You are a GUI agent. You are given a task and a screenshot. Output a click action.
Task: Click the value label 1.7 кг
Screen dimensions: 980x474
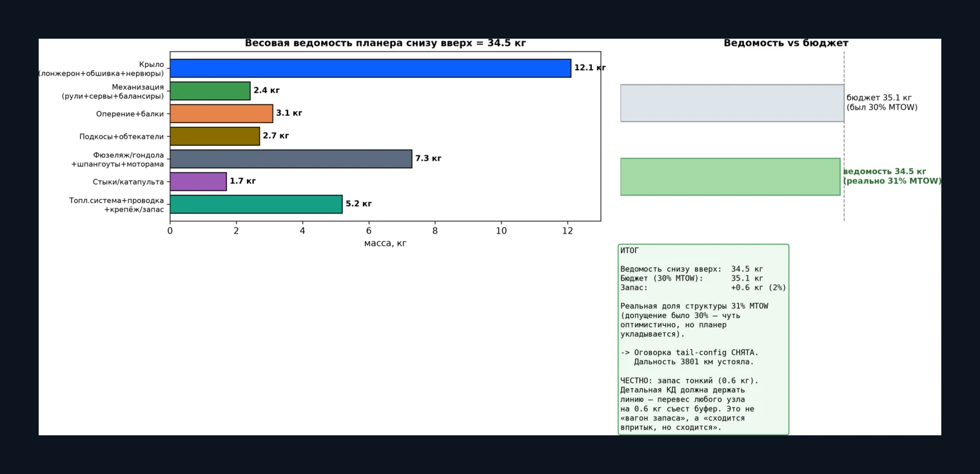[242, 181]
